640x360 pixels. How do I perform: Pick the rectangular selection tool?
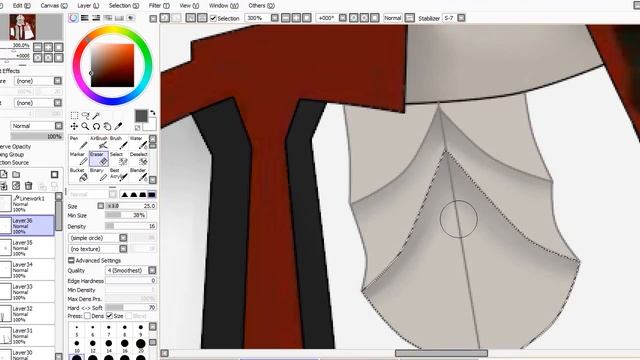coord(74,116)
